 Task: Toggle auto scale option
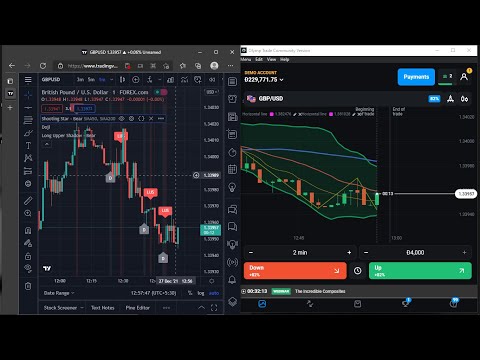pos(214,293)
